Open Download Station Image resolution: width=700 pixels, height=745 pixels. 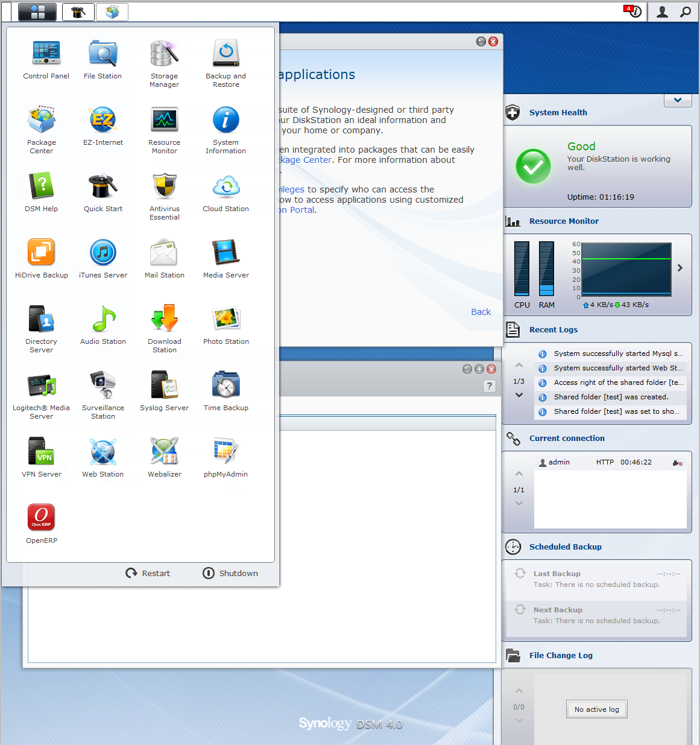pos(165,329)
